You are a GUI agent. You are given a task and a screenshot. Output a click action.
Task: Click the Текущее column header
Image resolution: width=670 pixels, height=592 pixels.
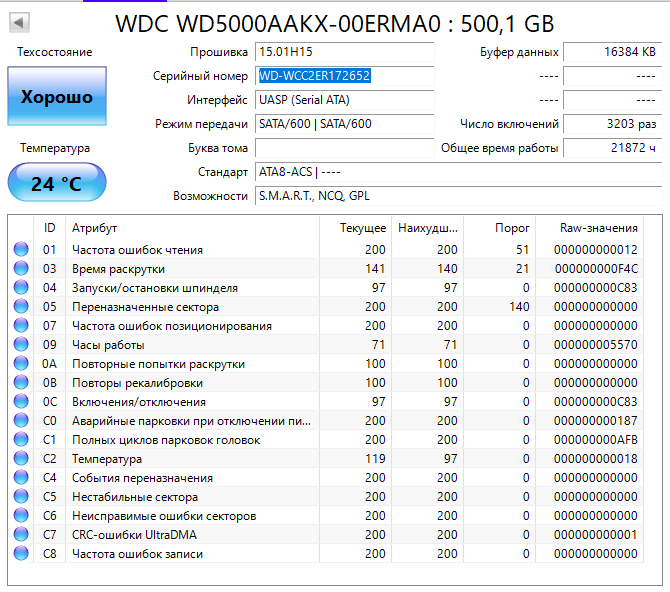click(x=356, y=228)
